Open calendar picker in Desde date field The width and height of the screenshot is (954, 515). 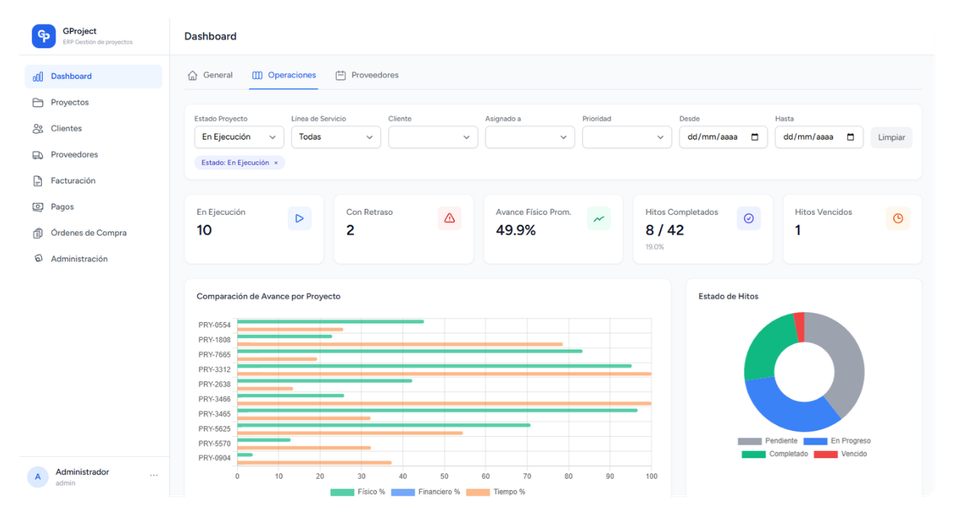click(754, 137)
